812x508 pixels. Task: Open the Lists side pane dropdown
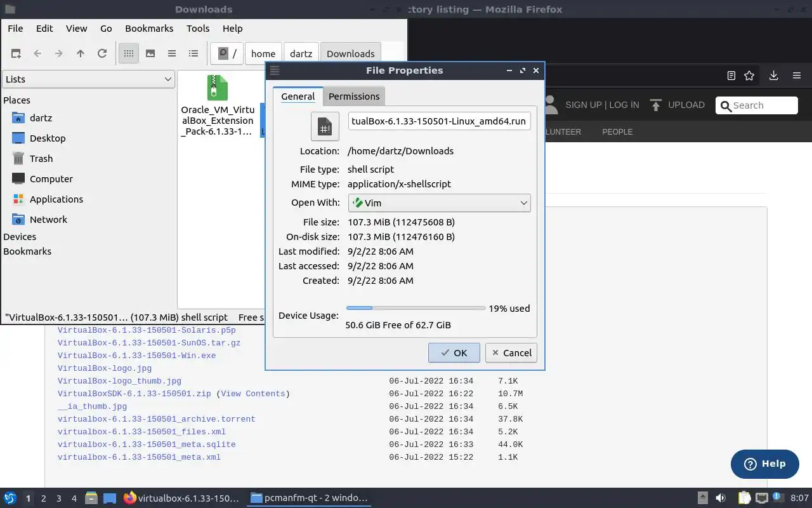pyautogui.click(x=88, y=79)
